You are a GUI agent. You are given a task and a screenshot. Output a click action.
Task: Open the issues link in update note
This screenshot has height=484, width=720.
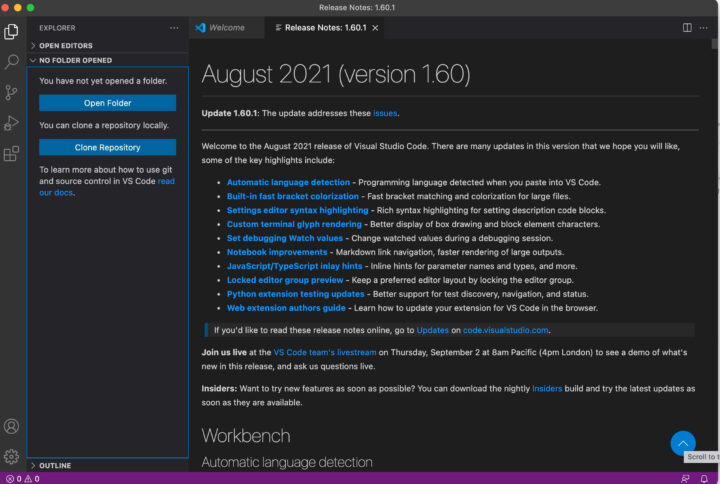pyautogui.click(x=385, y=113)
